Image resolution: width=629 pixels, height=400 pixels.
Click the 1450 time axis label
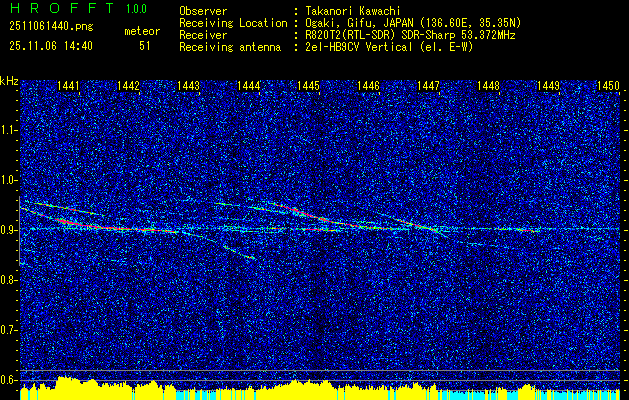click(x=609, y=85)
